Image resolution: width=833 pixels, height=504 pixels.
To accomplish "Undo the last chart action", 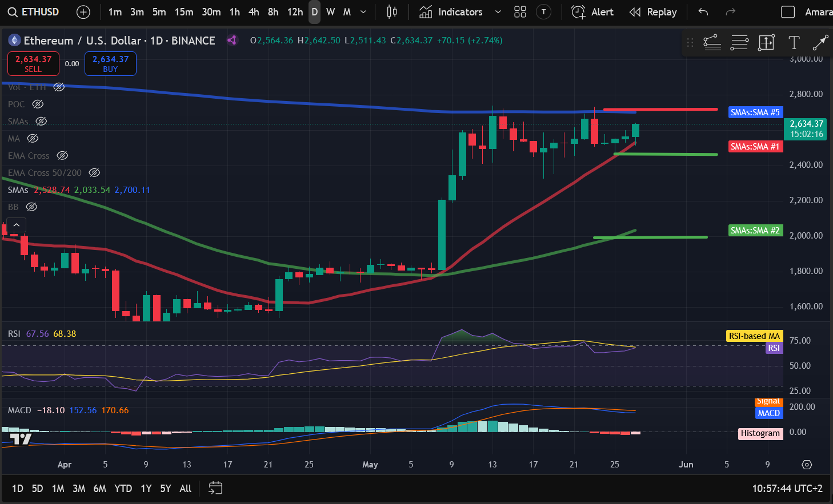I will [703, 12].
